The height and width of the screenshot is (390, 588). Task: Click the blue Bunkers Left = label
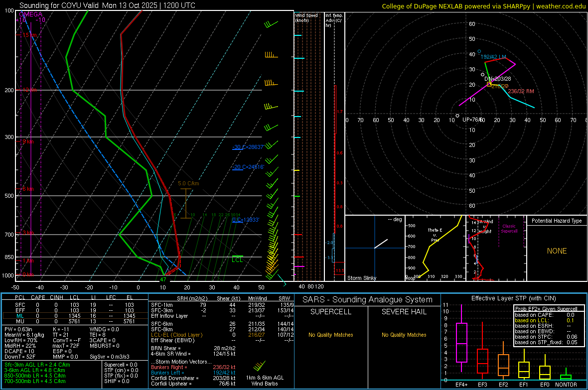point(167,373)
